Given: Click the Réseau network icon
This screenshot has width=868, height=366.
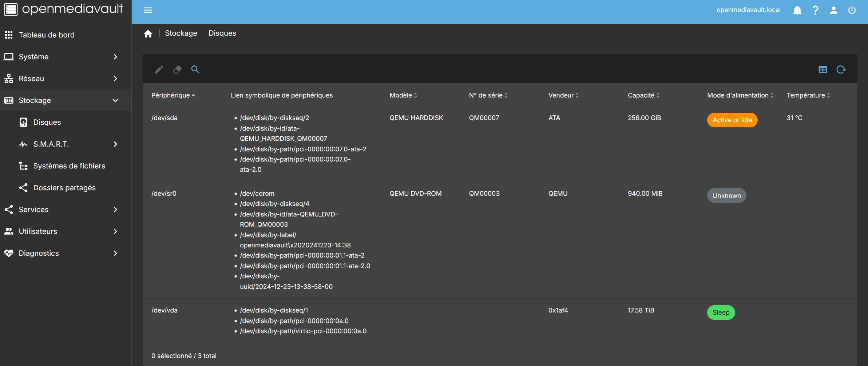Looking at the screenshot, I should coord(9,79).
